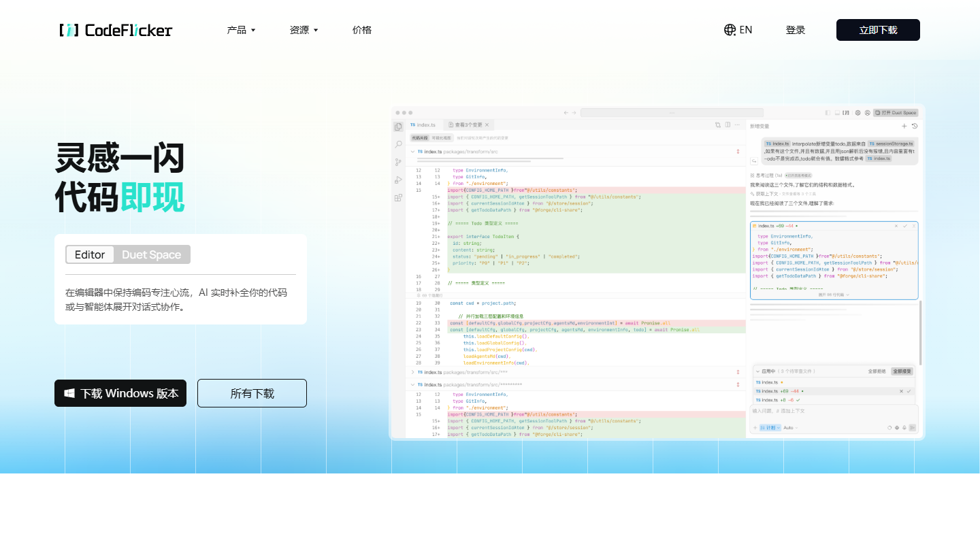The image size is (980, 551).
Task: Open the 产品 dropdown menu
Action: pyautogui.click(x=242, y=30)
